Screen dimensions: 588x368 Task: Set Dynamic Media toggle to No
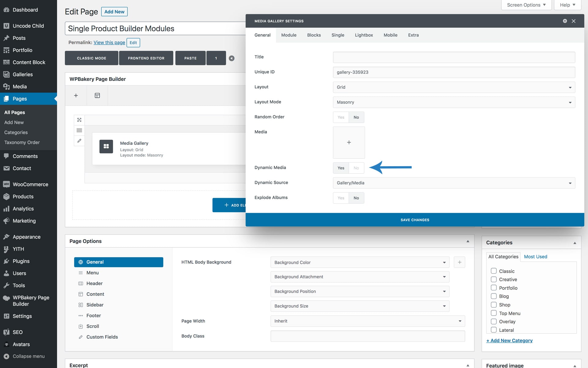click(356, 168)
